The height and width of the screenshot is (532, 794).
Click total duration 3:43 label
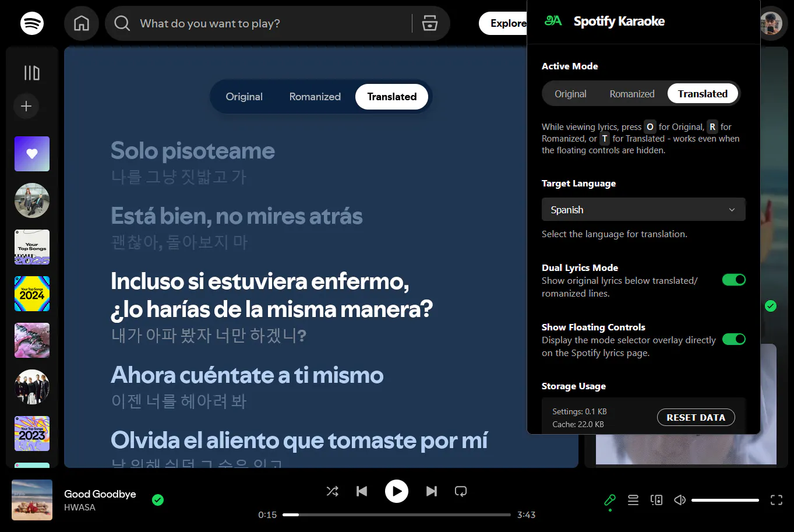(x=526, y=515)
